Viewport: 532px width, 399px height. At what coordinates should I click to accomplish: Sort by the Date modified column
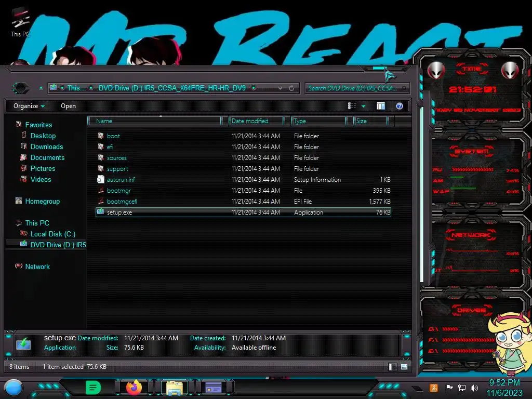[x=257, y=121]
